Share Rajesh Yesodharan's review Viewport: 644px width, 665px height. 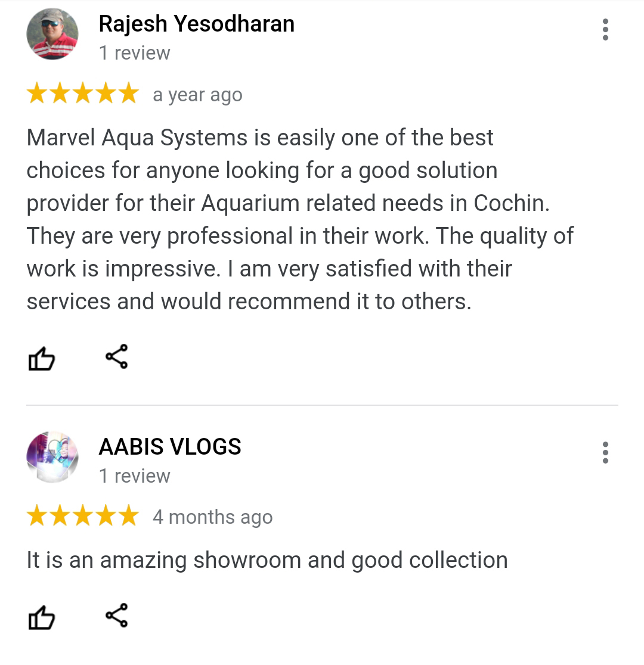117,356
